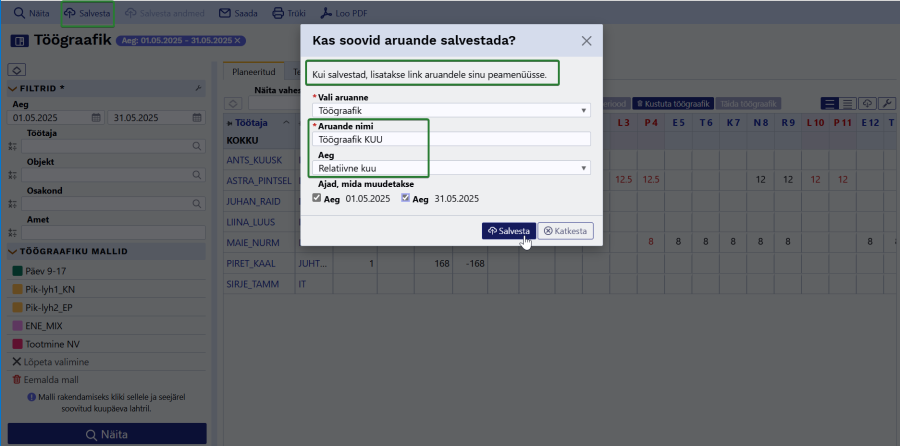
Task: Open the Vali aruanne dropdown
Action: [450, 110]
